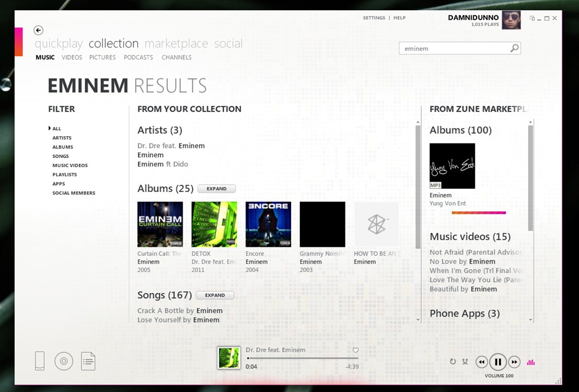The width and height of the screenshot is (579, 392).
Task: Open the Settings link
Action: pyautogui.click(x=374, y=18)
